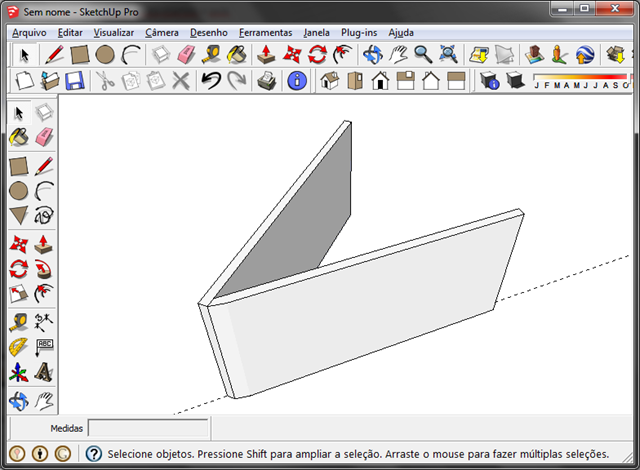Click the Redo arrow icon
This screenshot has height=470, width=640.
(x=236, y=80)
